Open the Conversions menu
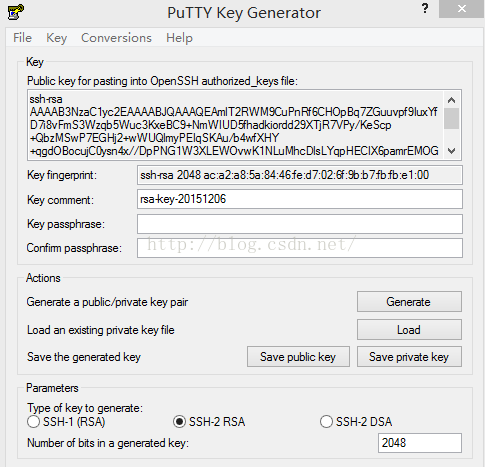The image size is (485, 467). pyautogui.click(x=116, y=38)
